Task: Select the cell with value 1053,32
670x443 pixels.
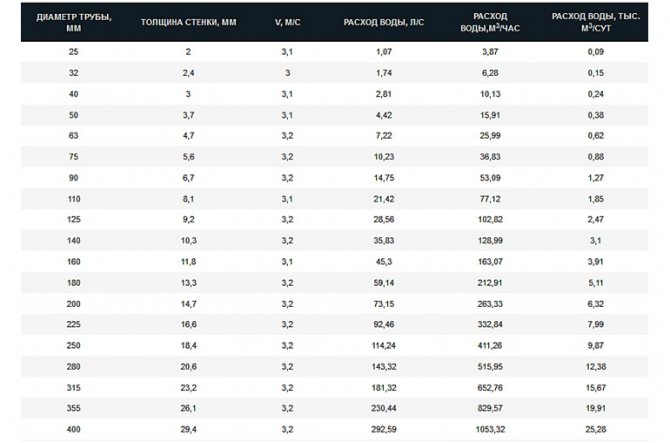Action: click(490, 429)
